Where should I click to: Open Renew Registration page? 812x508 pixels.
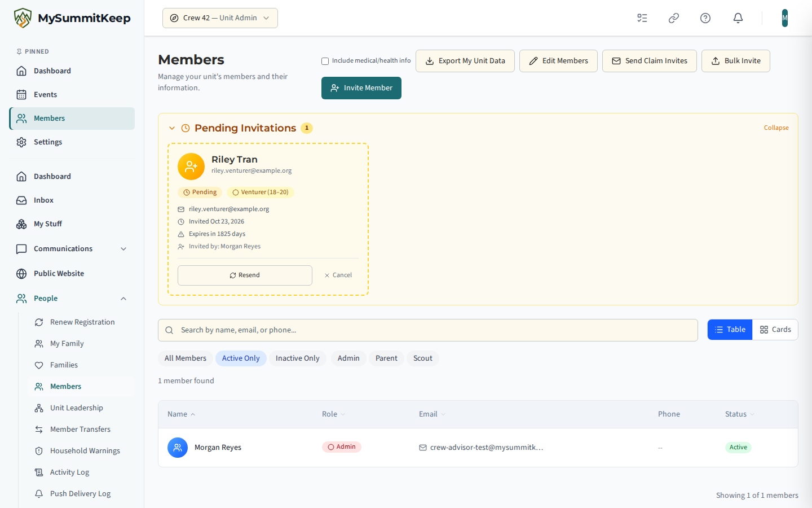pyautogui.click(x=81, y=322)
